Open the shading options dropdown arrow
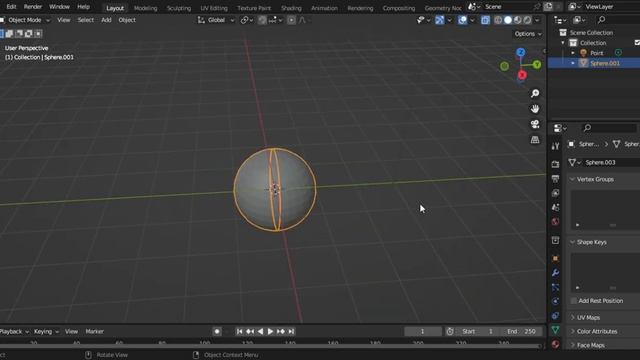Viewport: 640px width, 360px height. point(537,20)
